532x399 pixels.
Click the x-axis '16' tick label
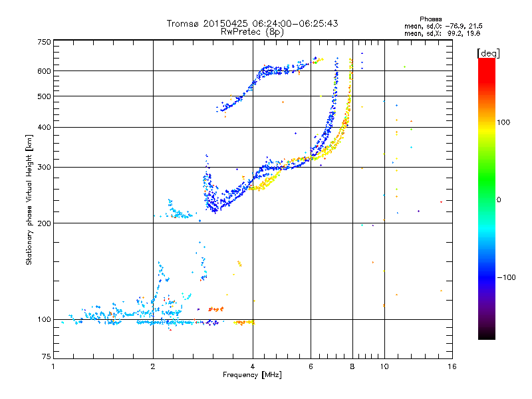(x=452, y=366)
